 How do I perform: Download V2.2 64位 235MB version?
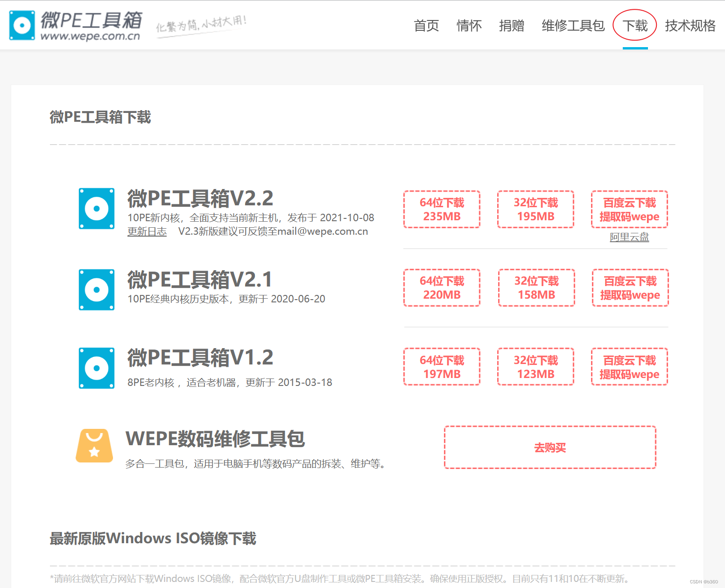[x=442, y=209]
